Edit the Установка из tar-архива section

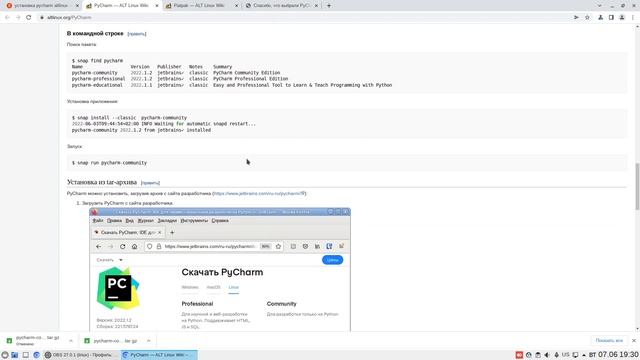click(150, 183)
